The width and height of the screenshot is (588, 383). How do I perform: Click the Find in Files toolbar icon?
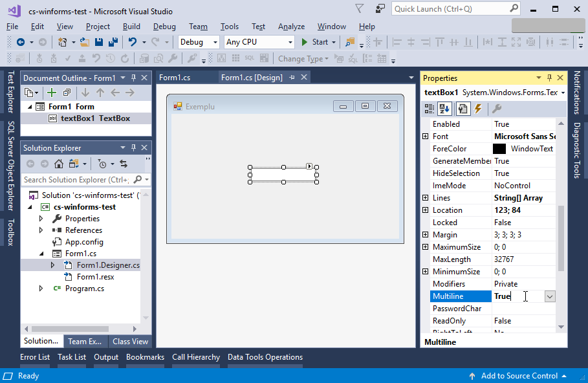[350, 42]
